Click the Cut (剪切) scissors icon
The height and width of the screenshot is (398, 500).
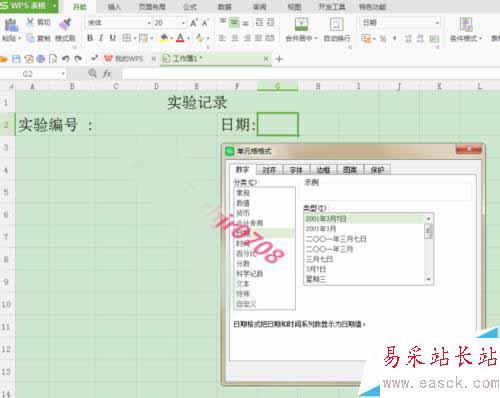point(30,22)
